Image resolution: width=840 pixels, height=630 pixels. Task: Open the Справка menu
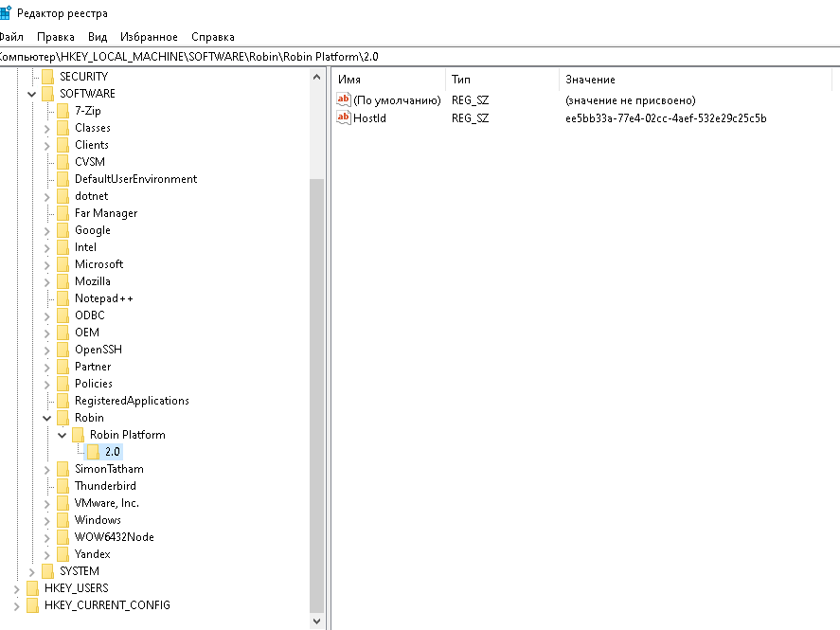coord(212,37)
